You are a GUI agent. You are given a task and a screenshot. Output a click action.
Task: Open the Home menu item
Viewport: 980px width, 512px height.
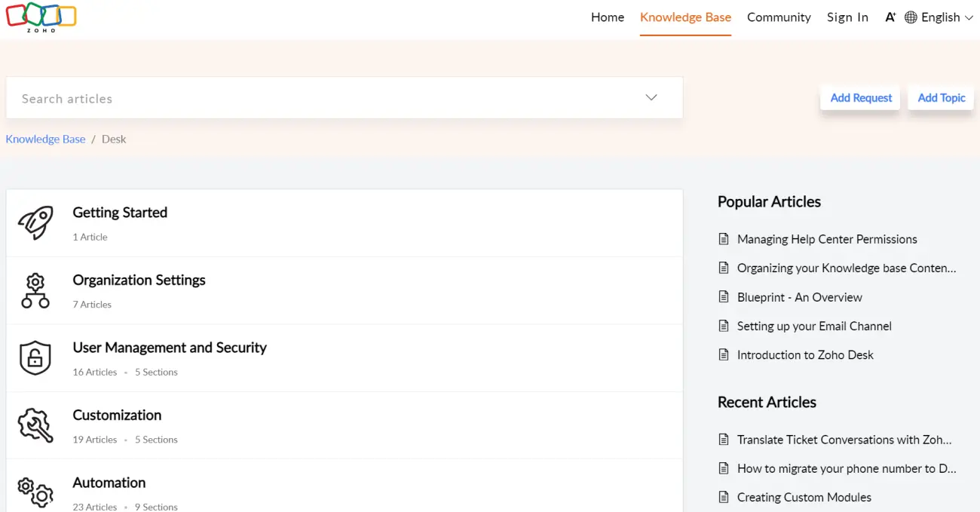point(607,17)
